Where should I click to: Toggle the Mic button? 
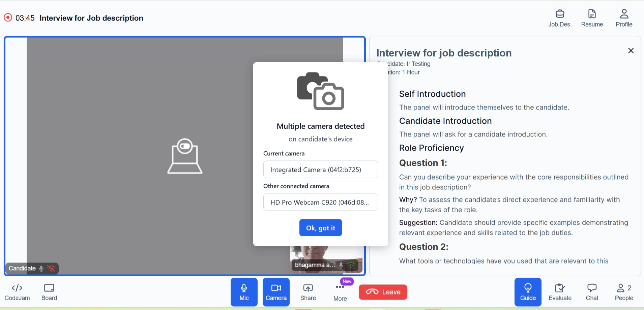coord(244,292)
